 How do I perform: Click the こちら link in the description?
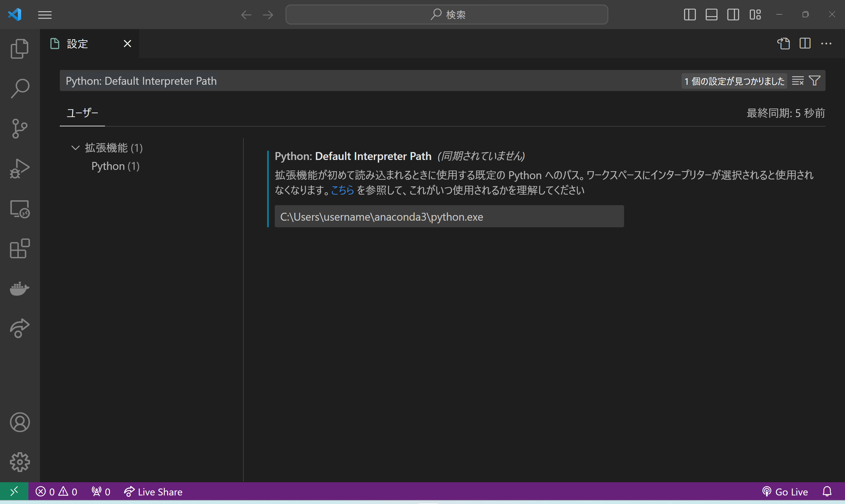point(342,190)
